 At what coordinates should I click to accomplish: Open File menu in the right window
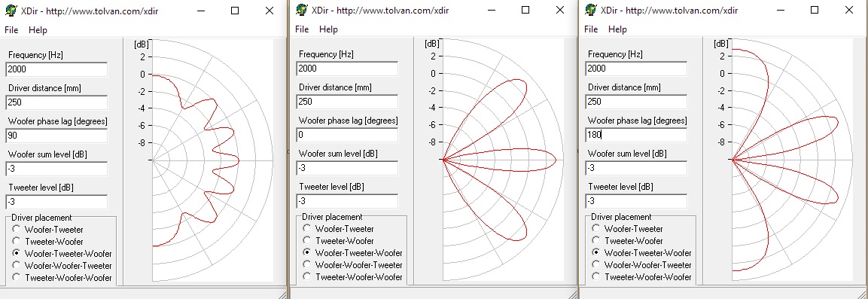click(591, 29)
